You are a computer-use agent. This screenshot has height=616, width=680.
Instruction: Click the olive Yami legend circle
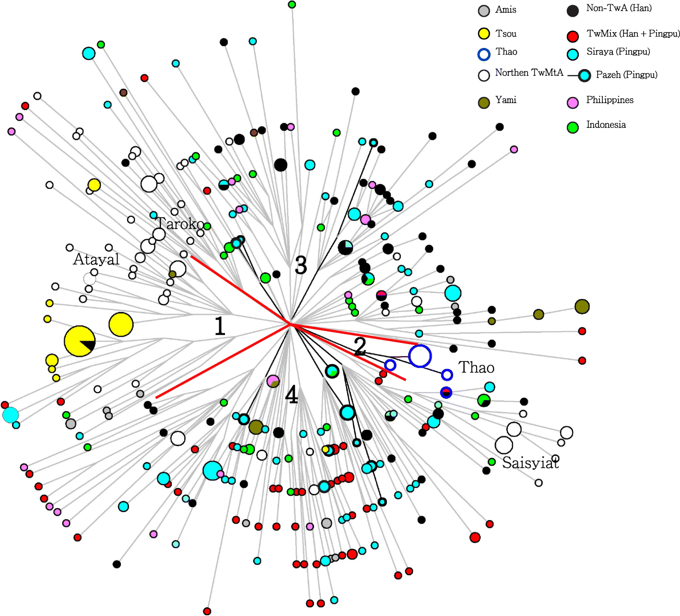click(484, 103)
